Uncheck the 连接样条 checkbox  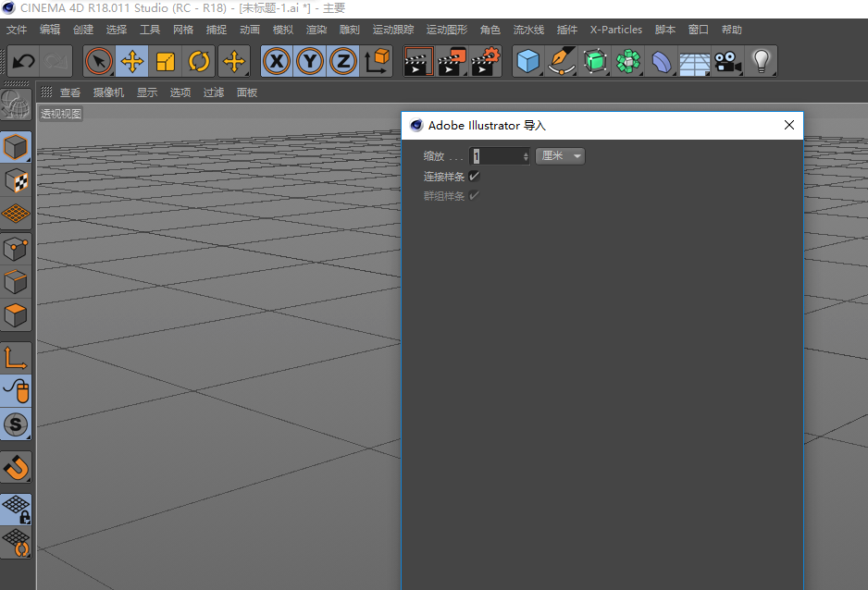click(474, 176)
